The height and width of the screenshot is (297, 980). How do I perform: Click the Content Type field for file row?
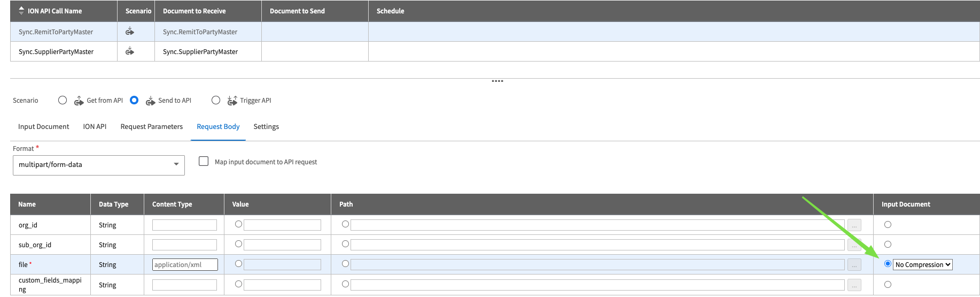[185, 264]
